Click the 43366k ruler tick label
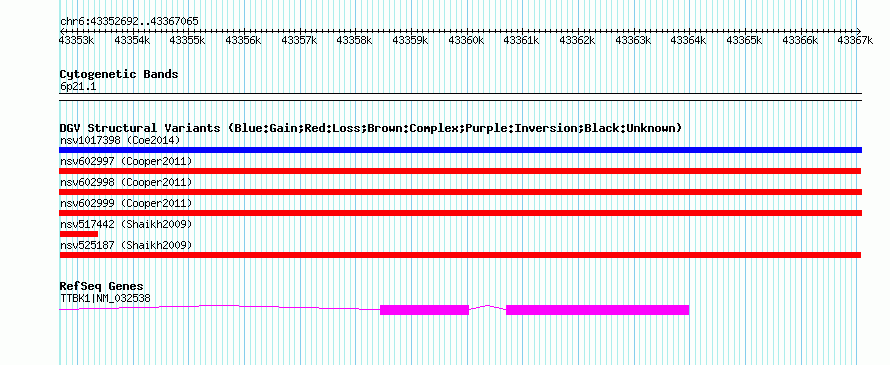The width and height of the screenshot is (890, 365). point(800,40)
